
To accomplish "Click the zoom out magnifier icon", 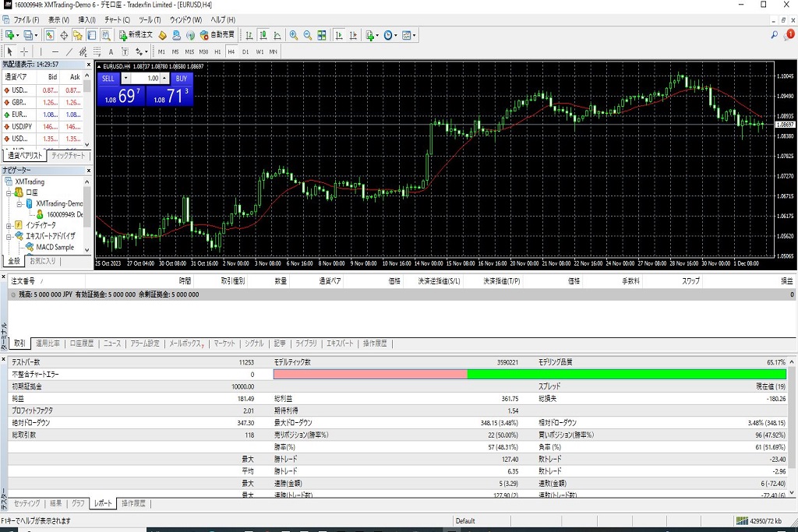I will (308, 35).
